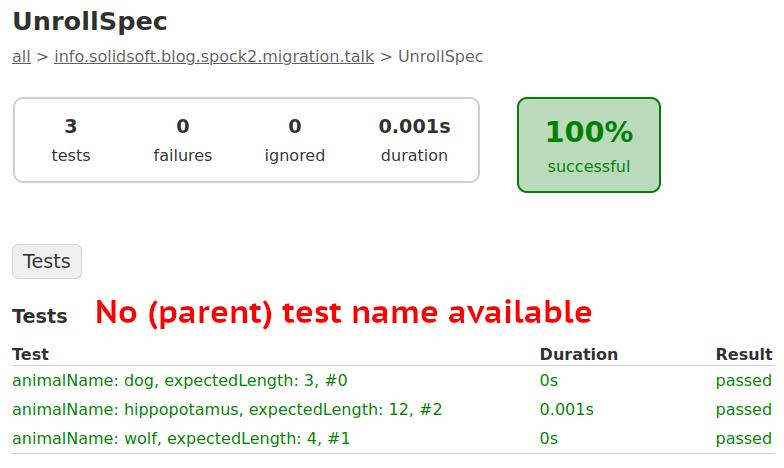
Task: Click the UnrollSpec page heading
Action: (90, 20)
